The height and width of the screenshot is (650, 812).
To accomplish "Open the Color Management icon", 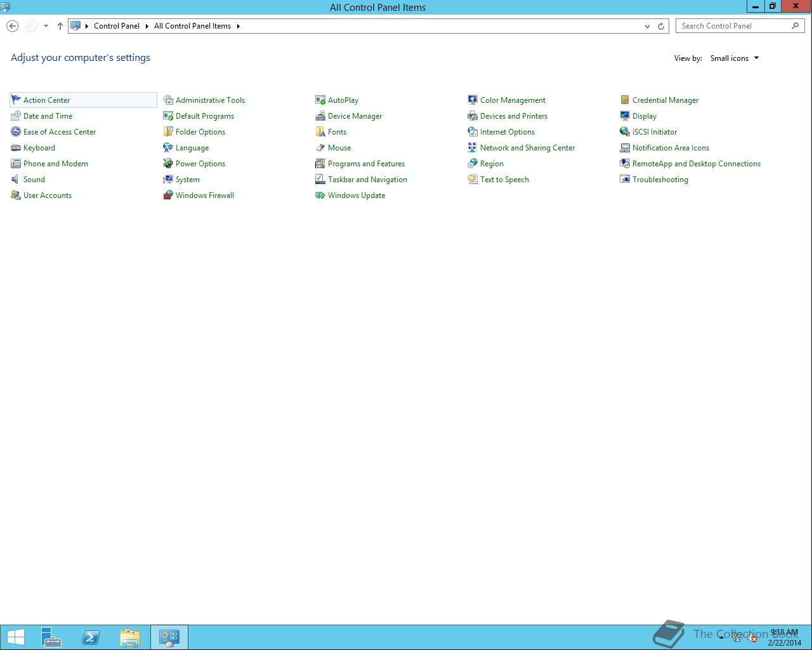I will 473,100.
